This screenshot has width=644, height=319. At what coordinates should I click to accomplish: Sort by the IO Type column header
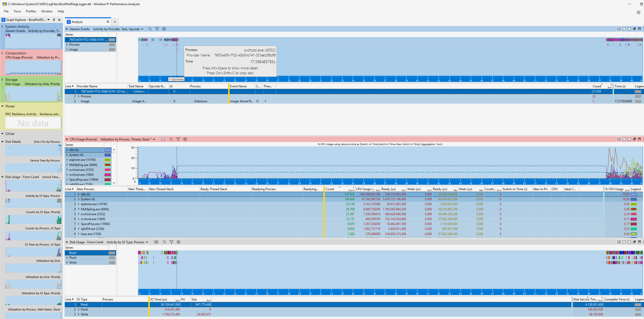(x=89, y=299)
